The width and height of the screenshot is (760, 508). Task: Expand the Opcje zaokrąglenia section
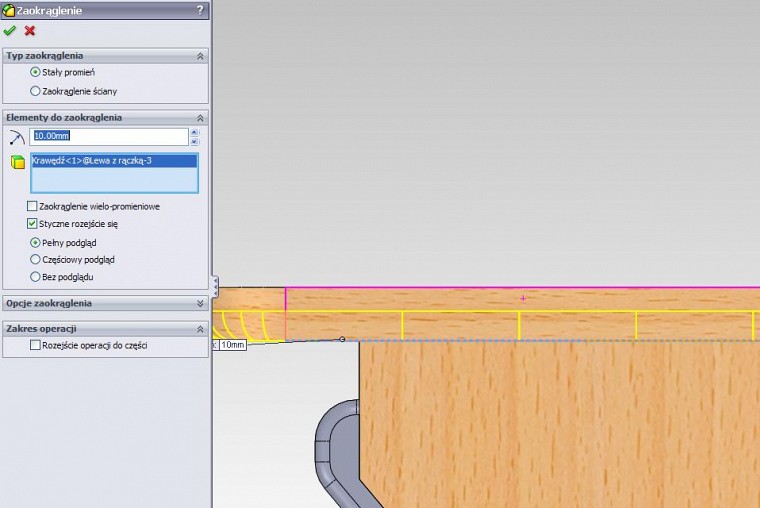200,303
